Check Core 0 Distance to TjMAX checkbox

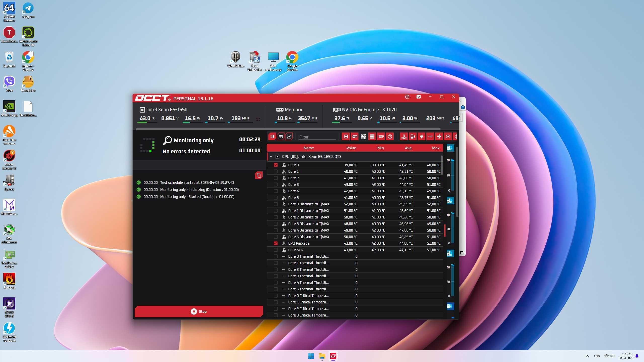click(276, 204)
